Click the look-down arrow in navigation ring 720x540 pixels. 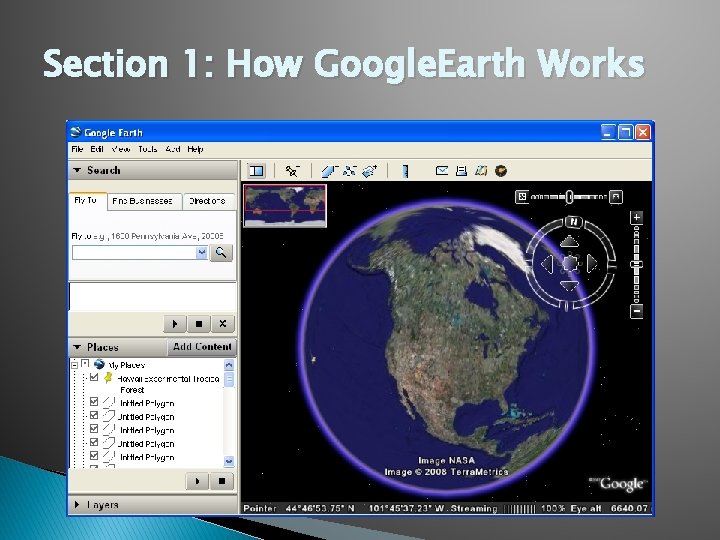(569, 286)
